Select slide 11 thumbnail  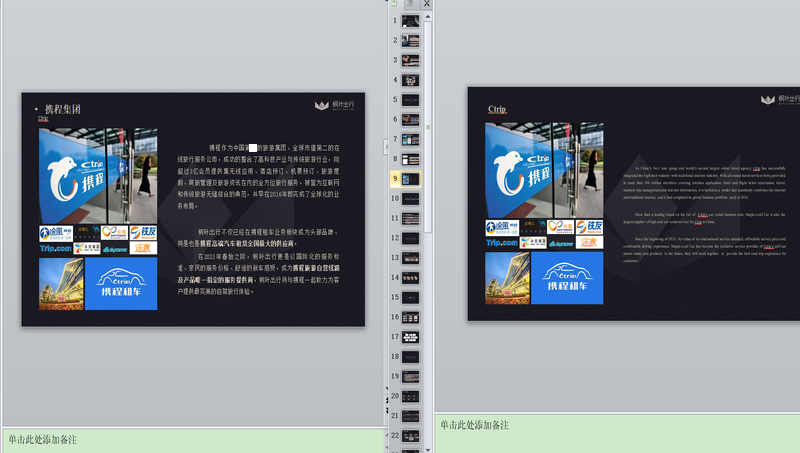click(410, 219)
